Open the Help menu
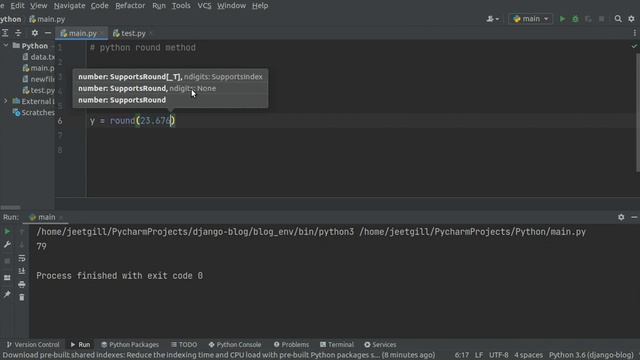Screen dimensions: 640x360 tap(260, 6)
